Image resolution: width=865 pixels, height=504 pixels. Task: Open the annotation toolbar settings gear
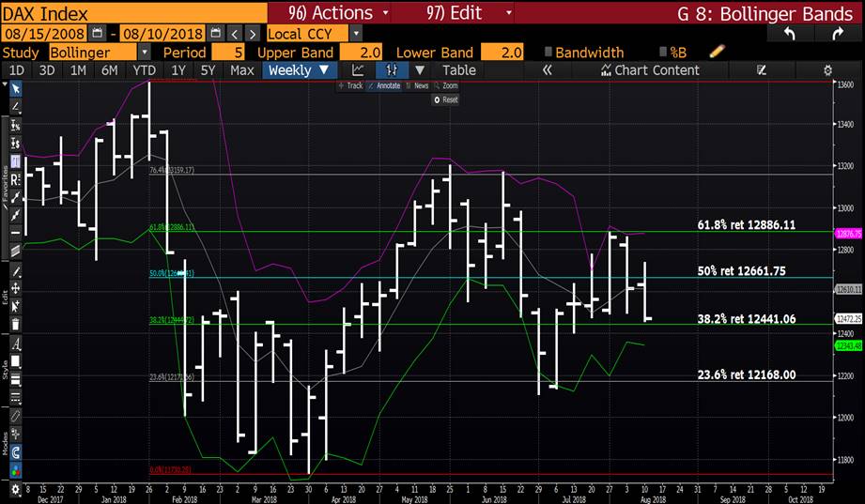15,489
